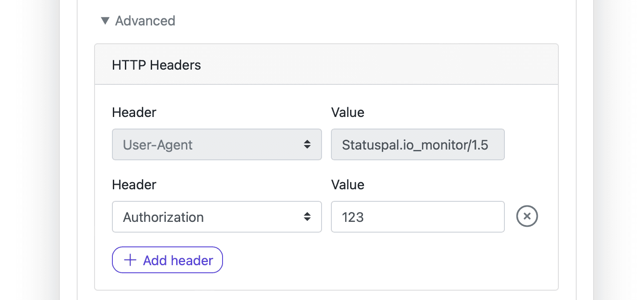The image size is (644, 300).
Task: Click the plus icon inside Add header
Action: [129, 260]
